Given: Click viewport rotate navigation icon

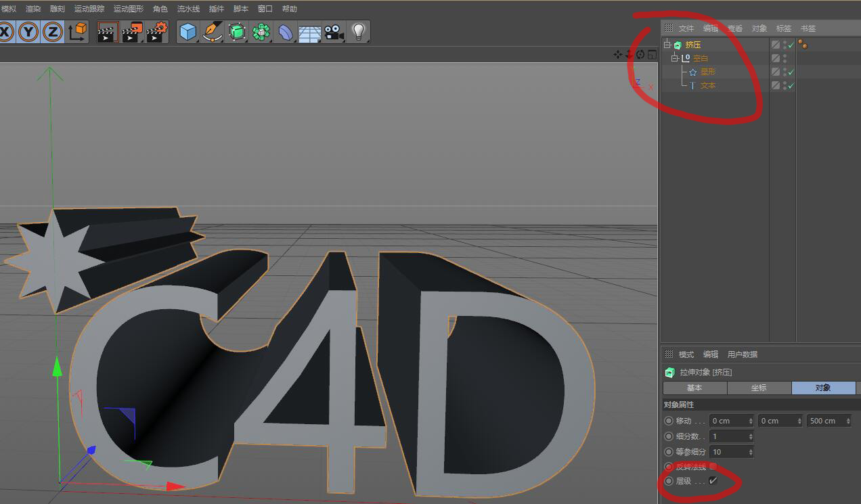Looking at the screenshot, I should click(x=640, y=55).
